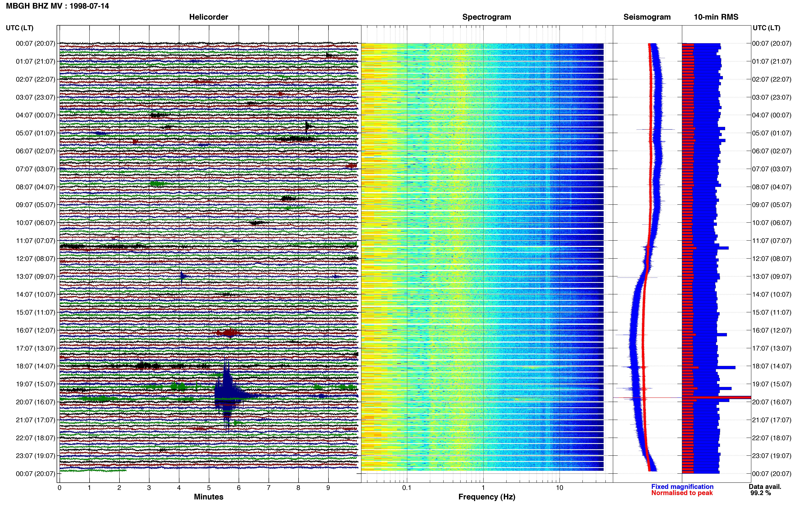The height and width of the screenshot is (508, 812).
Task: Click left time label '04:07 (00:07)'
Action: click(x=35, y=115)
